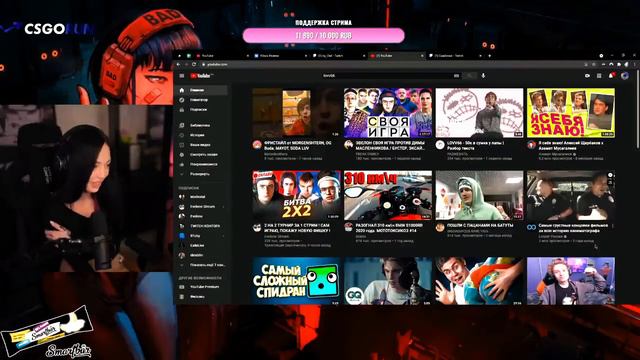The height and width of the screenshot is (360, 640).
Task: Open the 310 км/ч motorcycle video thumbnail
Action: click(x=388, y=195)
